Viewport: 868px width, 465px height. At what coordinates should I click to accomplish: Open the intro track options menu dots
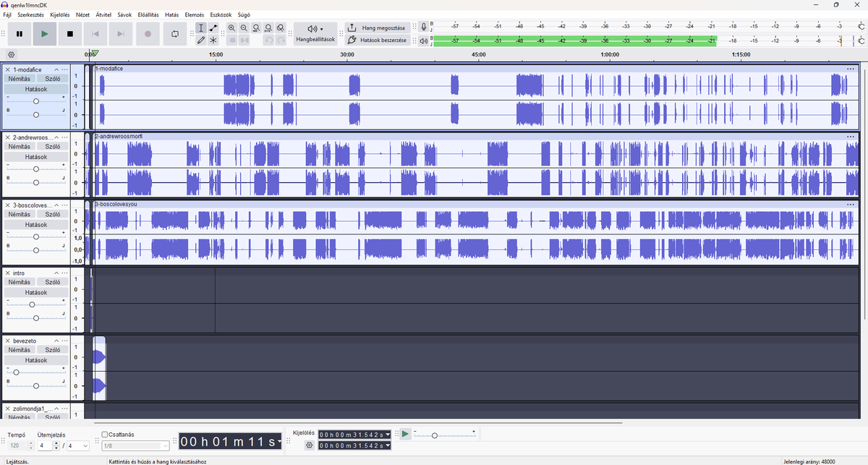coord(64,273)
